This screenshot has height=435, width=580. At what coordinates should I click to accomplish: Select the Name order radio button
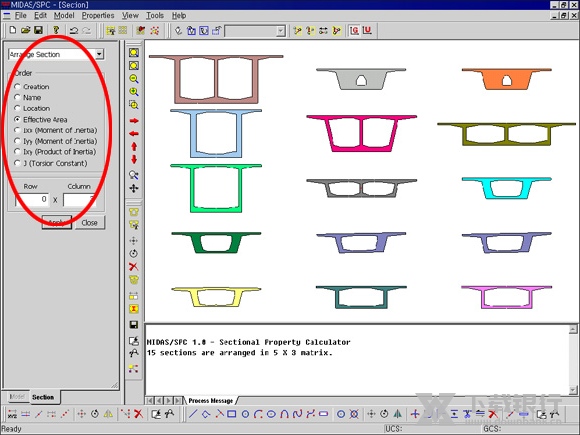[17, 97]
